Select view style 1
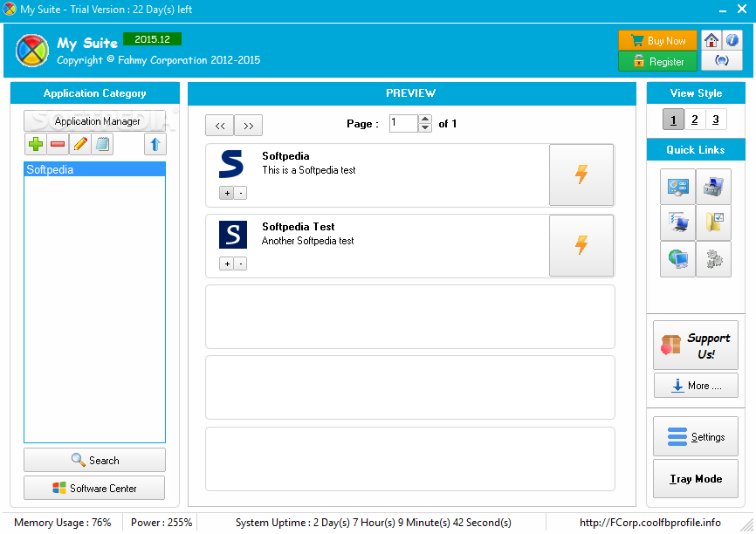The image size is (756, 534). 674,120
